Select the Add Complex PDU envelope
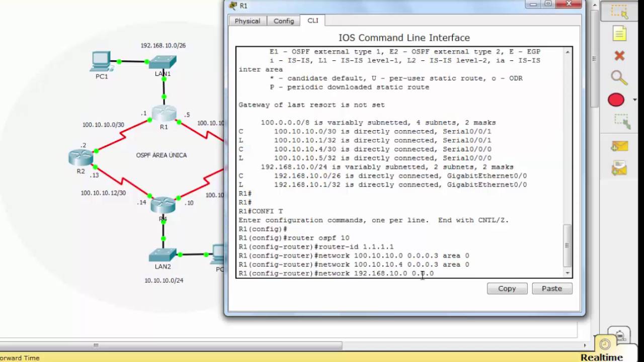This screenshot has width=644, height=362. click(x=619, y=168)
